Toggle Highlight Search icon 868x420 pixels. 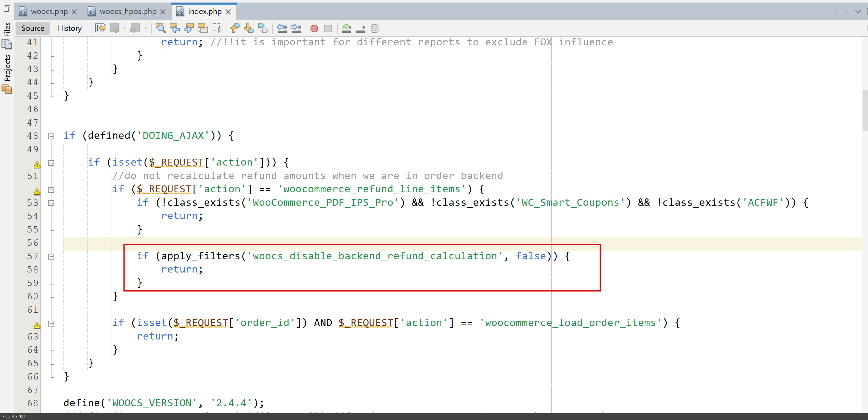pyautogui.click(x=202, y=28)
